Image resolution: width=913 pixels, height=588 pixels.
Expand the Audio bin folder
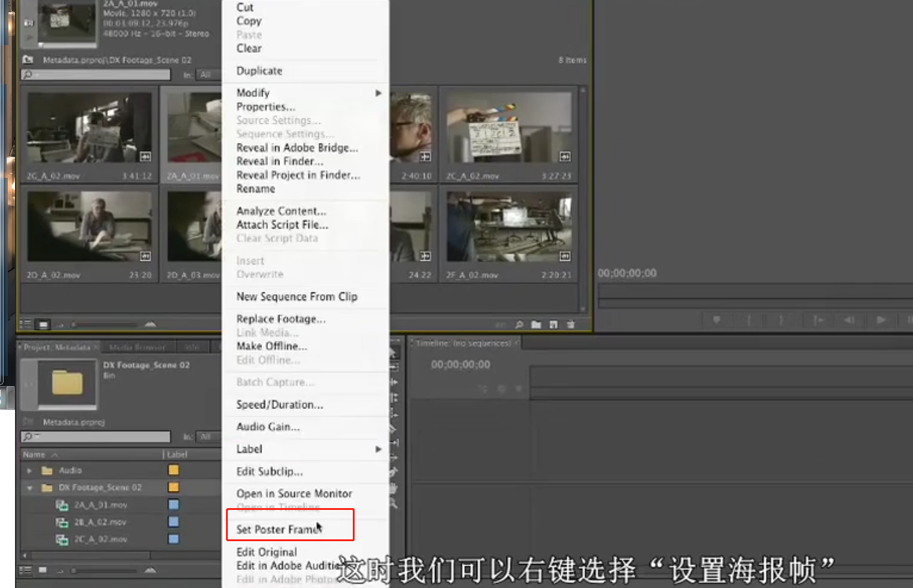pyautogui.click(x=29, y=471)
